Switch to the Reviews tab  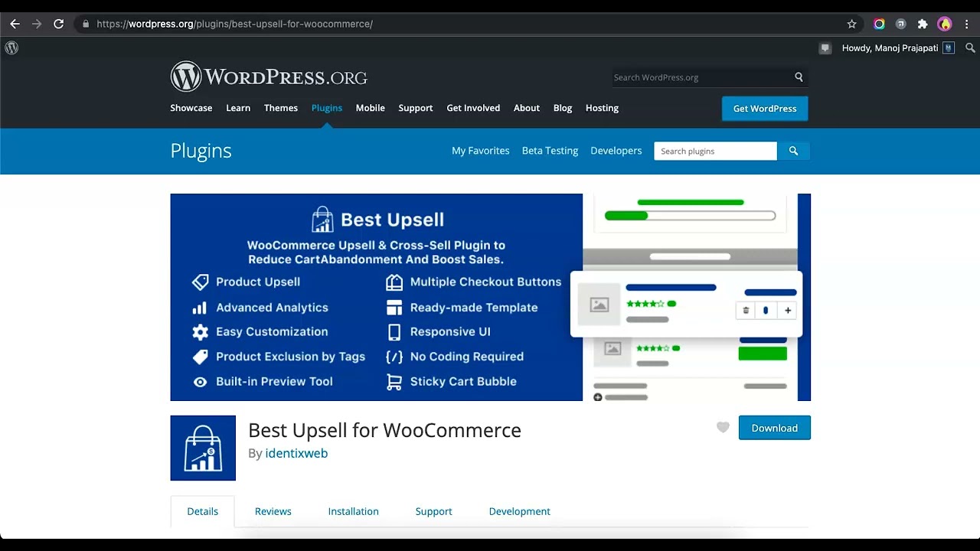coord(273,511)
